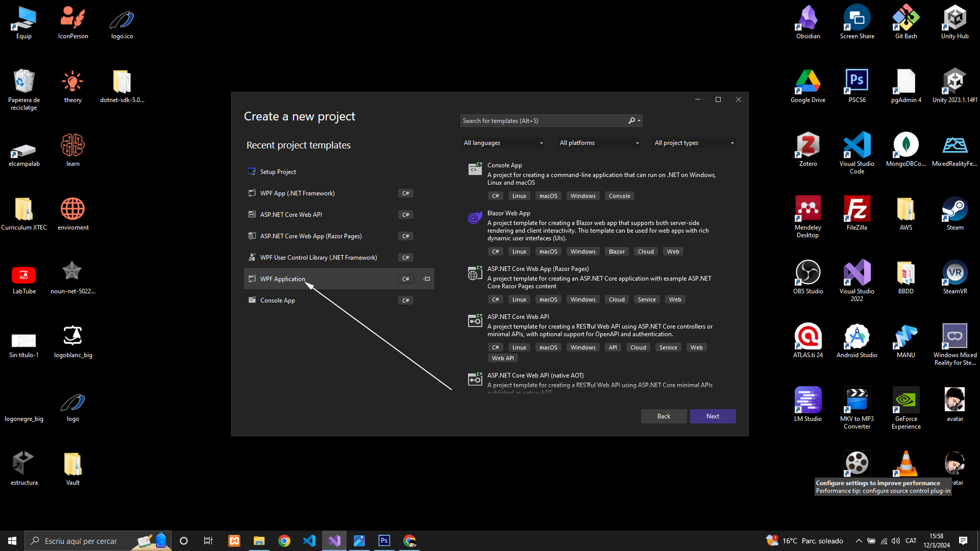The height and width of the screenshot is (551, 980).
Task: Choose the Blazor Web App icon
Action: (475, 218)
